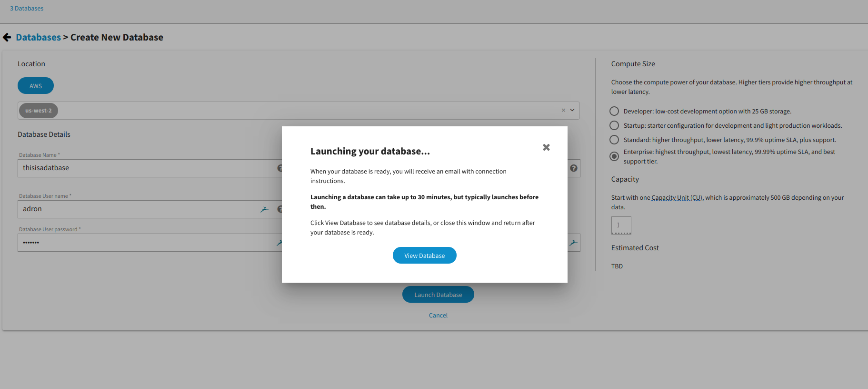Click the TBD estimated cost text
Image resolution: width=868 pixels, height=389 pixels.
pos(617,266)
